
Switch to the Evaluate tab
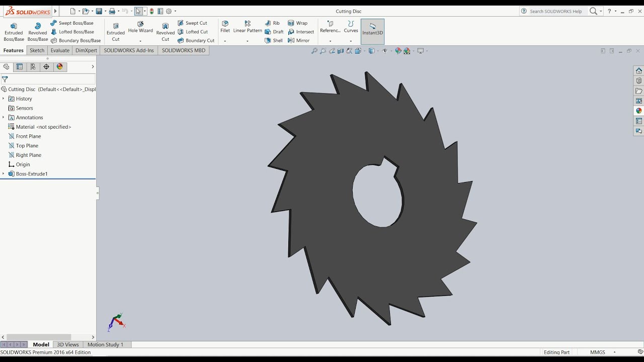point(60,50)
